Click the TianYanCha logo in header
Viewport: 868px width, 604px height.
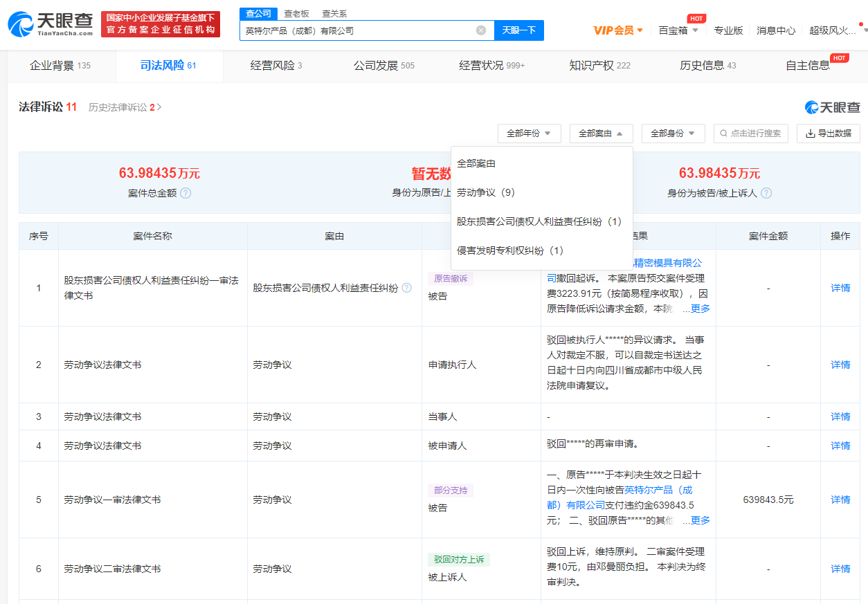(50, 24)
